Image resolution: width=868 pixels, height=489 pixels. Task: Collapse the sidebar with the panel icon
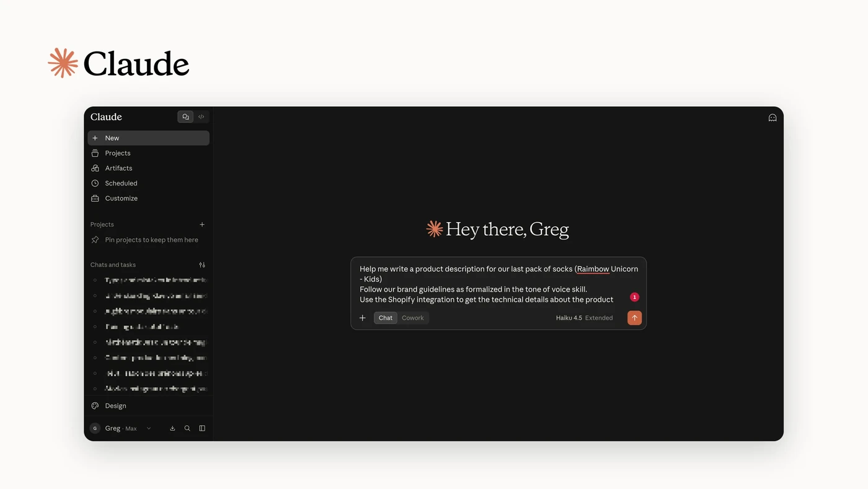click(x=202, y=428)
